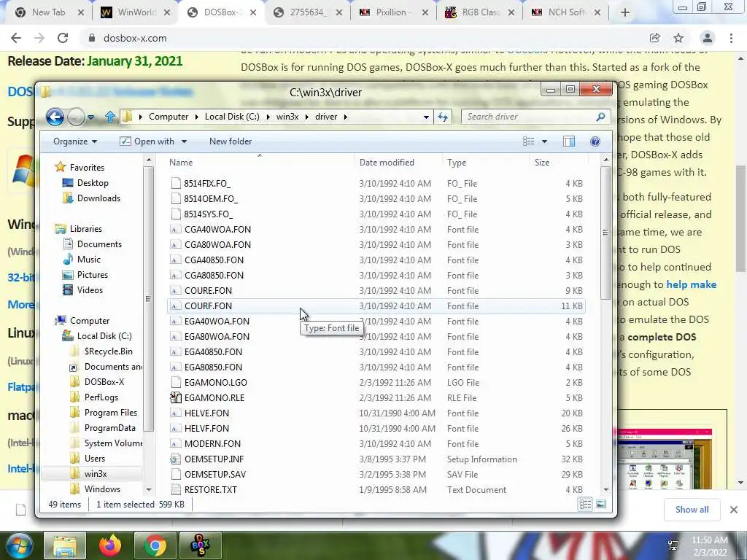Click the New folder button
This screenshot has height=560, width=747.
tap(231, 141)
